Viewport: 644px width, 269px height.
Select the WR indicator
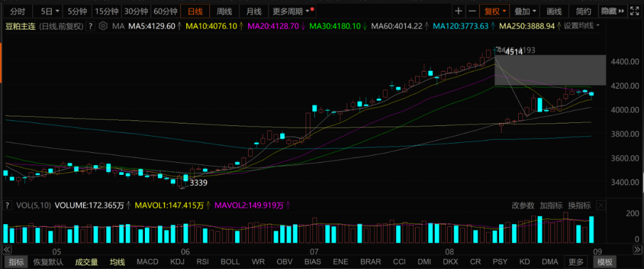click(x=258, y=262)
